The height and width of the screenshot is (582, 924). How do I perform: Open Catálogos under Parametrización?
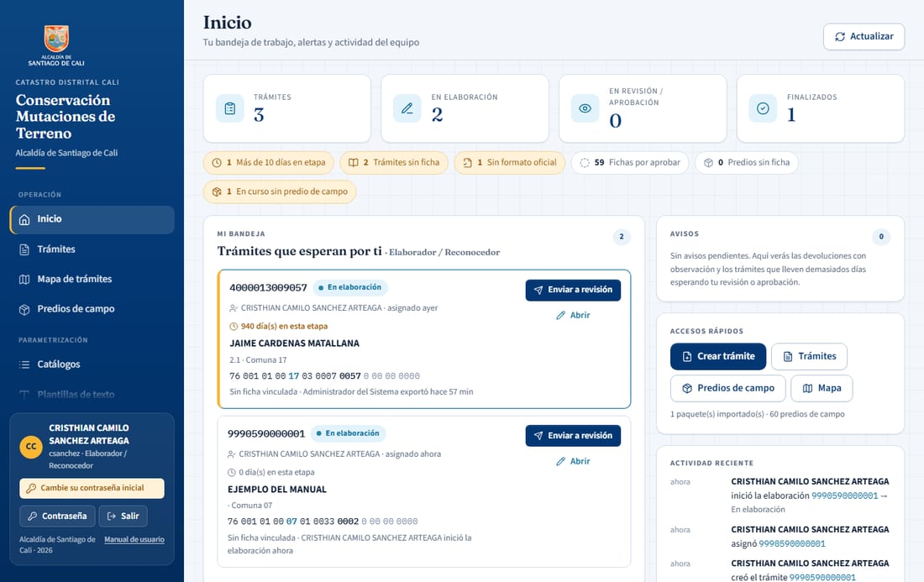92,364
